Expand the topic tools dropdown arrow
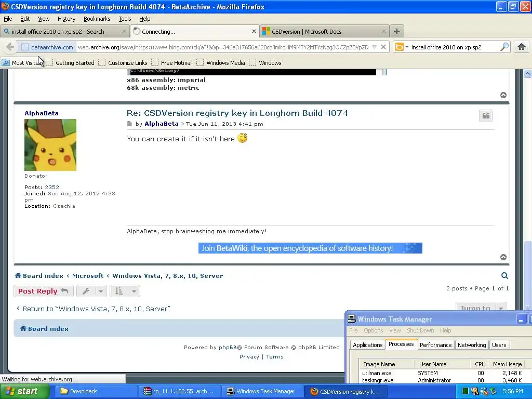The width and height of the screenshot is (532, 399). click(x=101, y=291)
